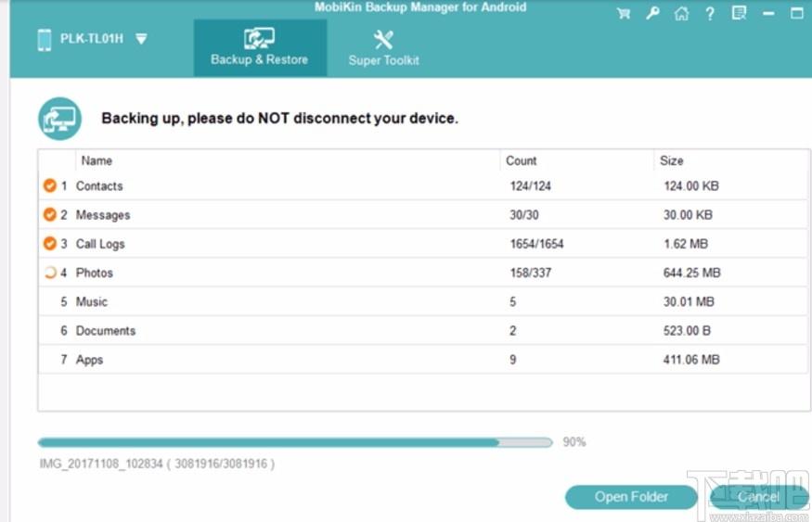Screen dimensions: 812x522
Task: Click the backup progress bar
Action: pos(295,442)
